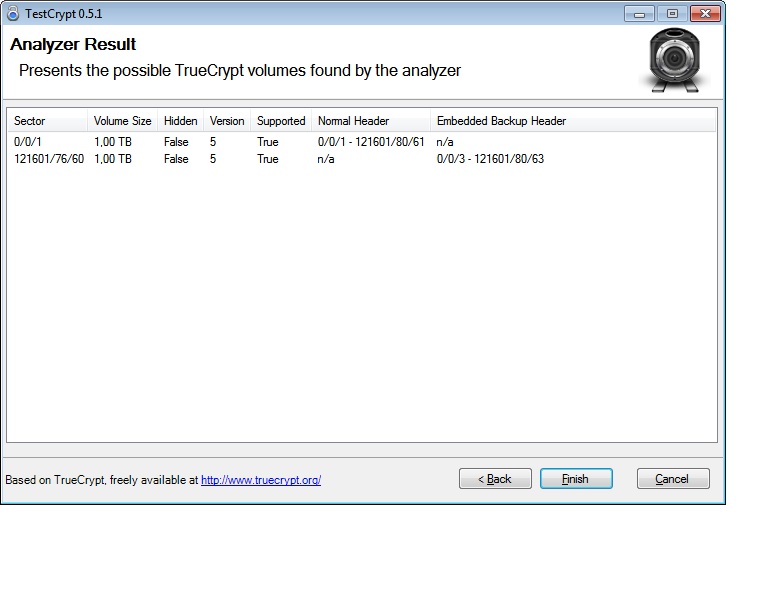Viewport: 768px width, 614px height.
Task: Sort by the Version column header
Action: click(227, 121)
